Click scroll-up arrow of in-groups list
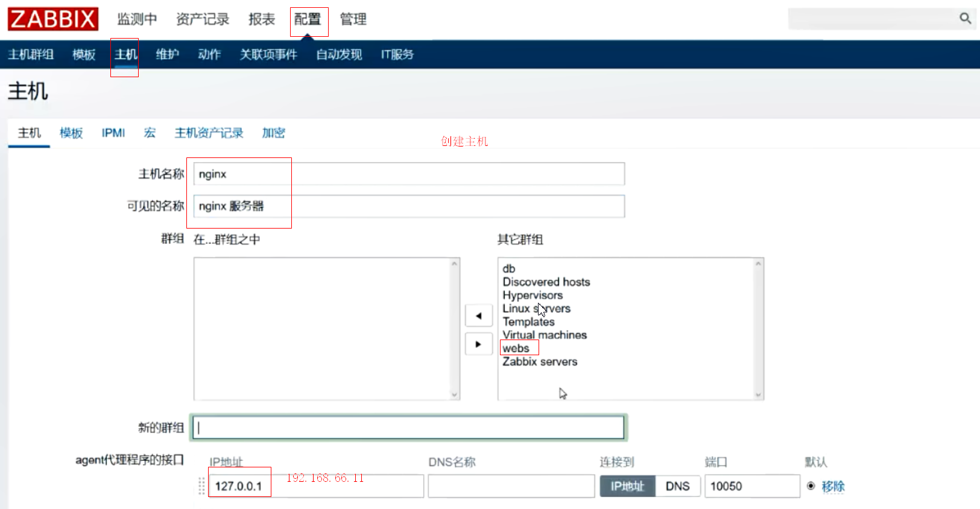The image size is (980, 509). click(455, 264)
